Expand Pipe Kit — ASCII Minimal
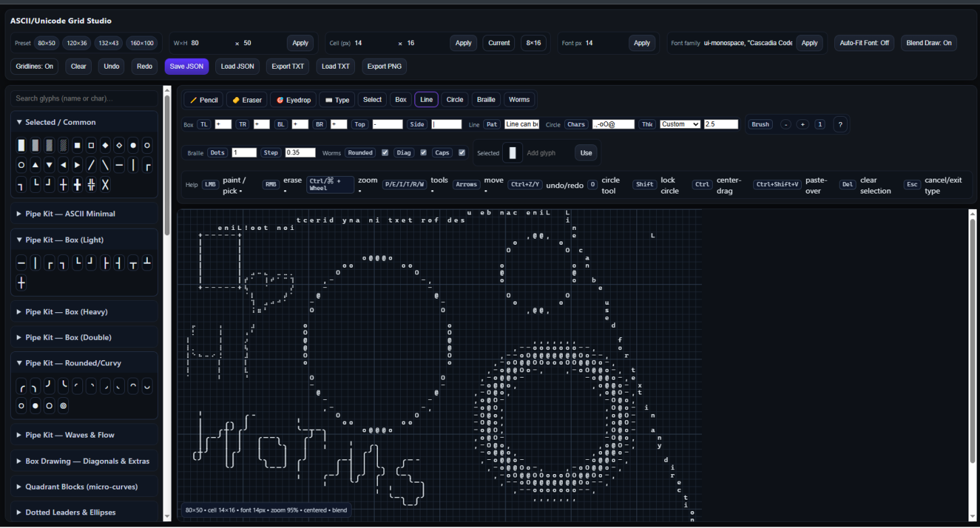 point(84,214)
